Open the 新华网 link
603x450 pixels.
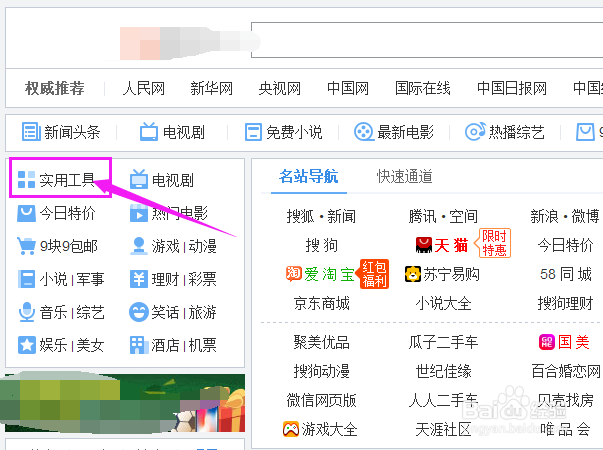[x=212, y=88]
